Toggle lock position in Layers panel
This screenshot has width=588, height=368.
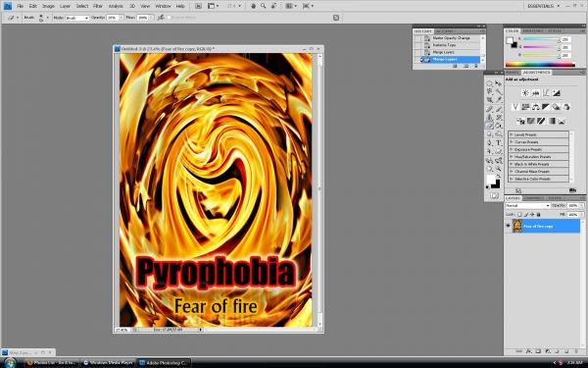click(x=532, y=214)
